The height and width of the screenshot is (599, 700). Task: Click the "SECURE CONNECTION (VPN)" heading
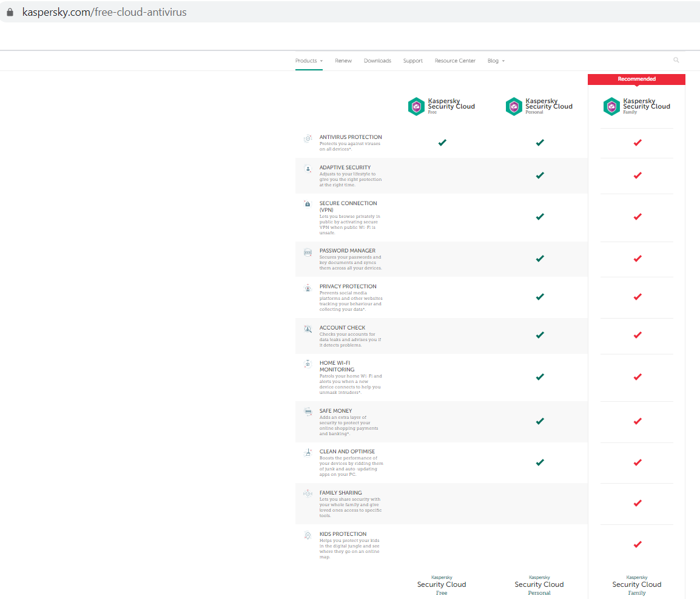[348, 206]
